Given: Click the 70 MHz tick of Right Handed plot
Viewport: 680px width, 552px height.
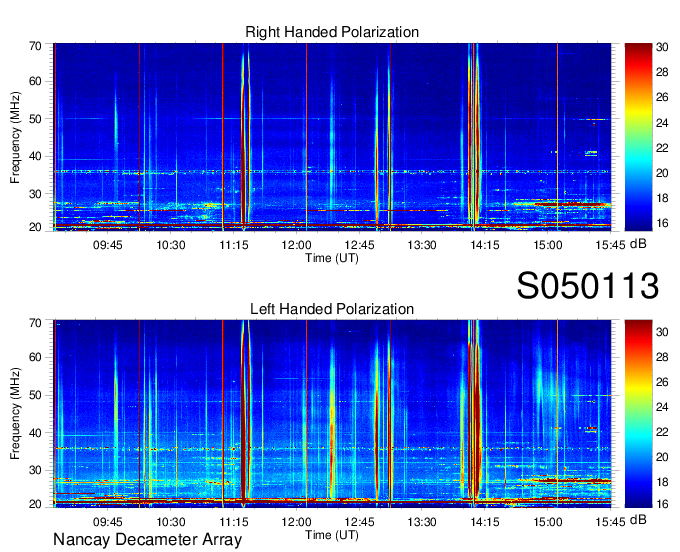Looking at the screenshot, I should [x=35, y=46].
